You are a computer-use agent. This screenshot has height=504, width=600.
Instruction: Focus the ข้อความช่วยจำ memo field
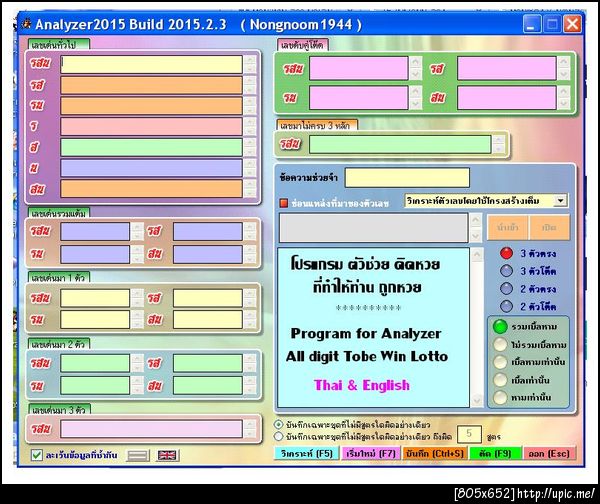[407, 178]
